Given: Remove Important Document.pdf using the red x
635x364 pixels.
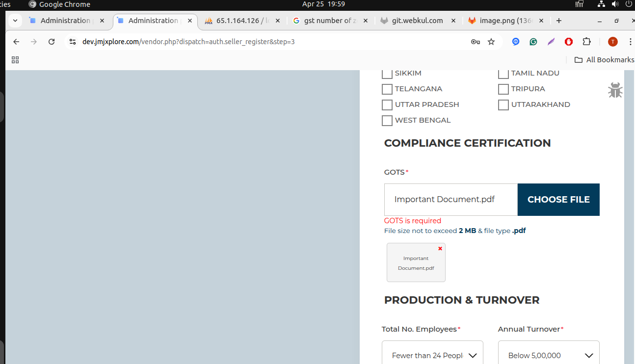Looking at the screenshot, I should click(440, 249).
